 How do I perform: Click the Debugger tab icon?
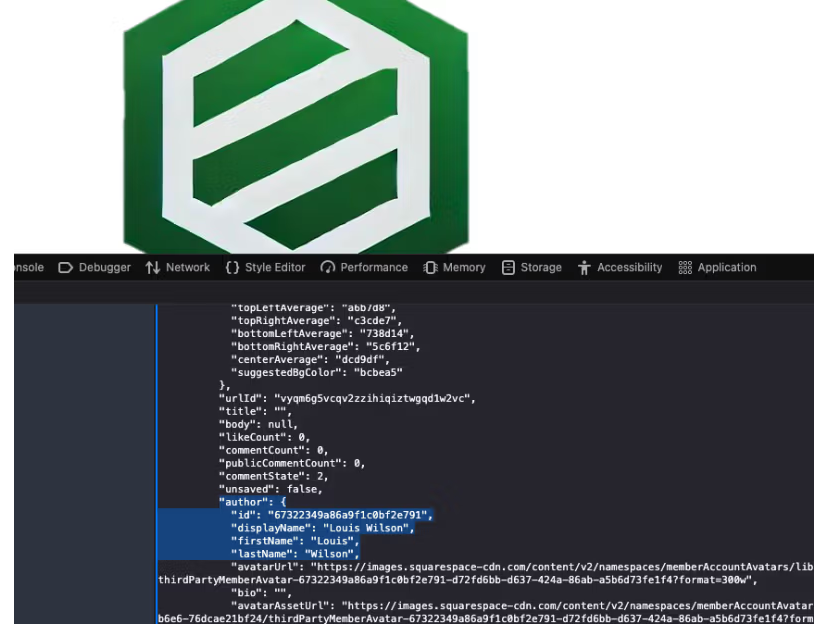pyautogui.click(x=66, y=268)
